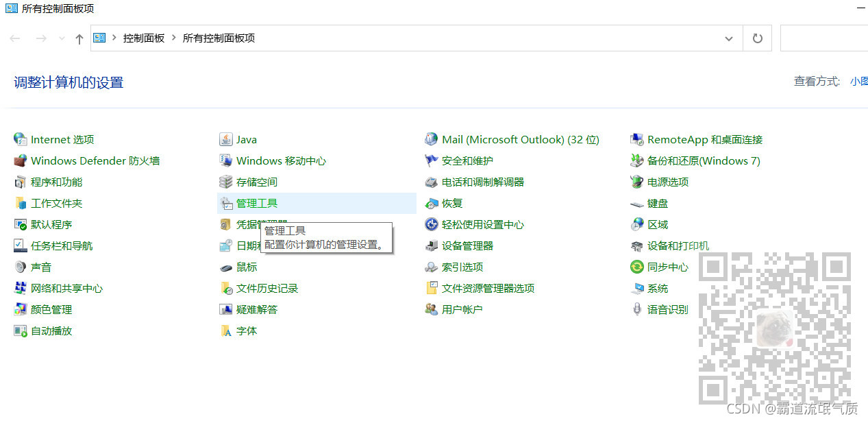Click the Forward navigation arrow

[x=41, y=38]
